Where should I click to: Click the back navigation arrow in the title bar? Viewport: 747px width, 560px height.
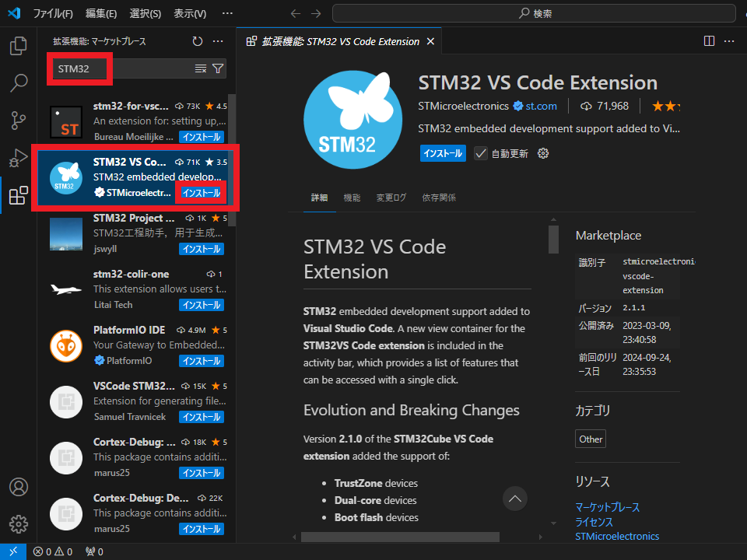pyautogui.click(x=295, y=12)
